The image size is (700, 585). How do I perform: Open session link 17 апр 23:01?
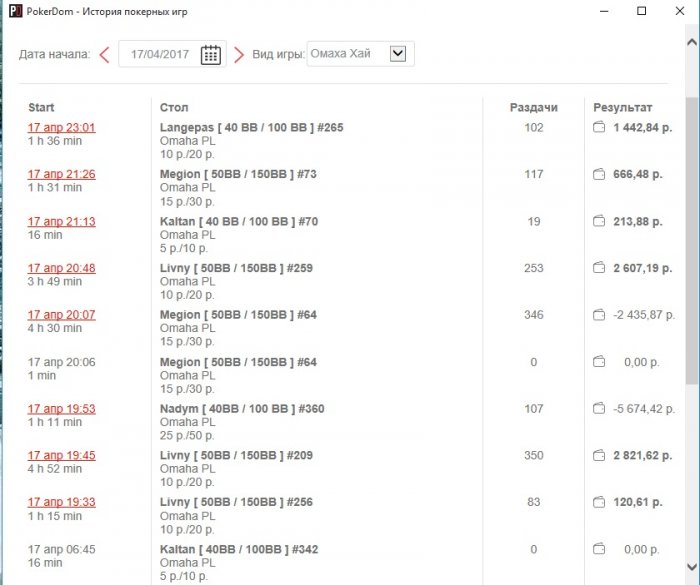(x=62, y=128)
